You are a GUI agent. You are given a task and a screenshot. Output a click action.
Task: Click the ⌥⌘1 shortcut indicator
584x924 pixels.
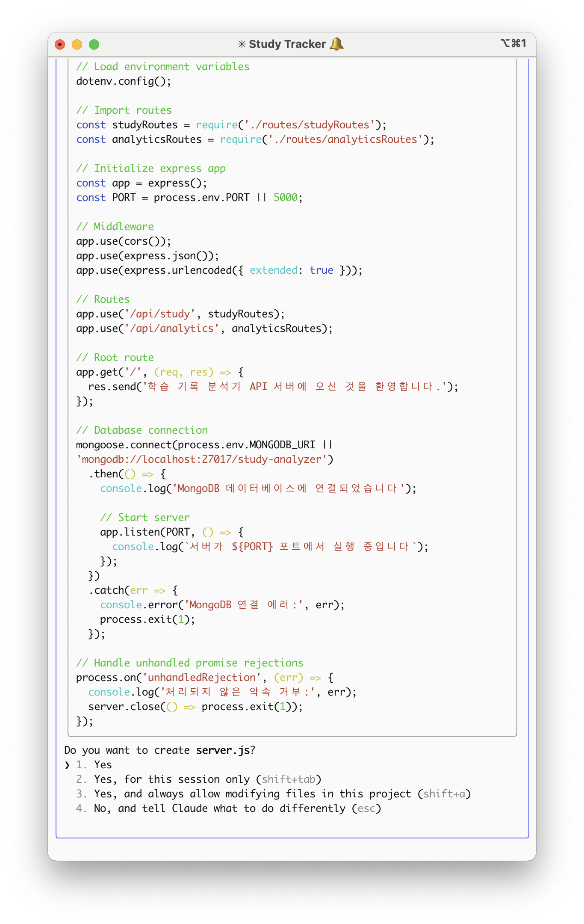click(x=513, y=43)
